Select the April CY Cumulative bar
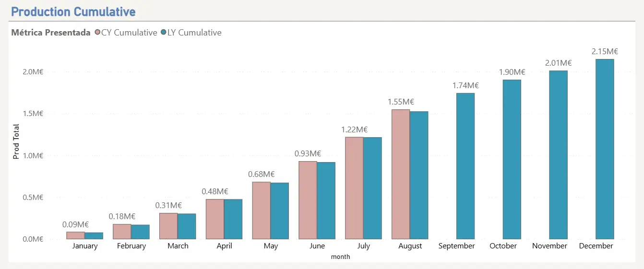 (x=215, y=219)
